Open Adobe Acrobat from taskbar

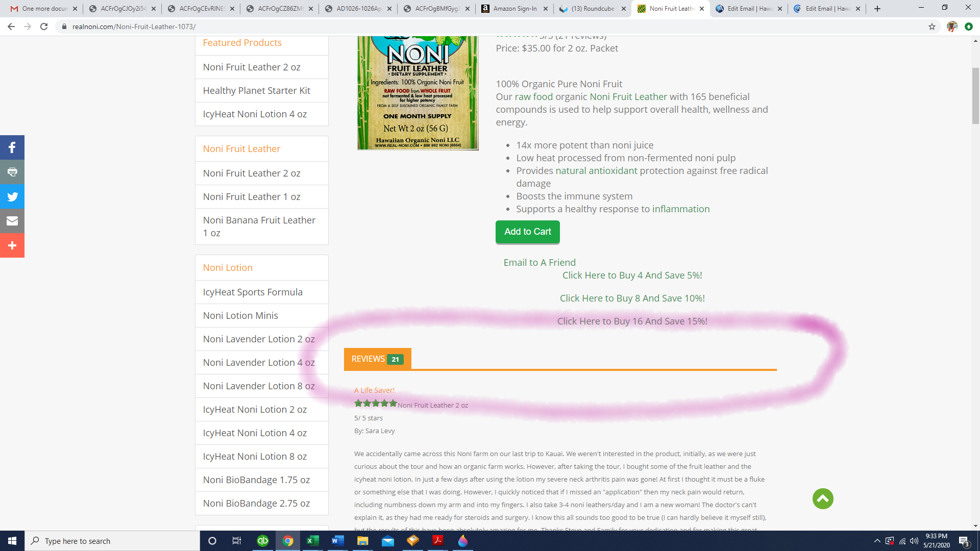(x=438, y=541)
